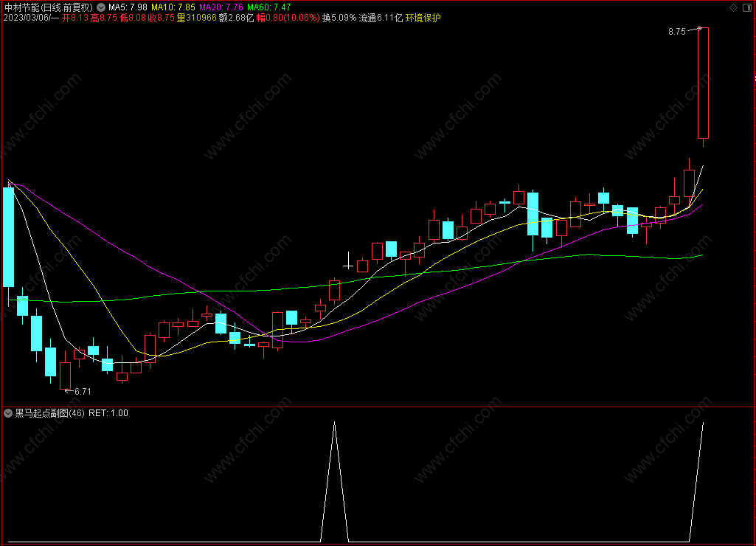Click the 黑马起点副图(46) indicator name
This screenshot has height=546, width=756.
49,413
